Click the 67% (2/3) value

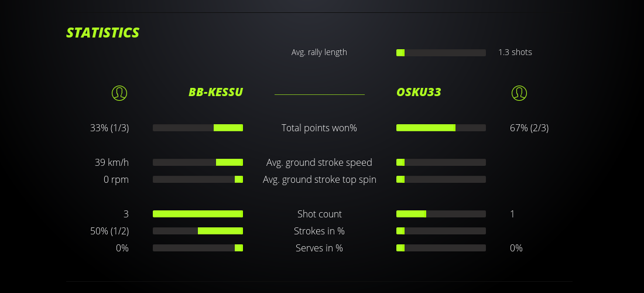pyautogui.click(x=529, y=128)
